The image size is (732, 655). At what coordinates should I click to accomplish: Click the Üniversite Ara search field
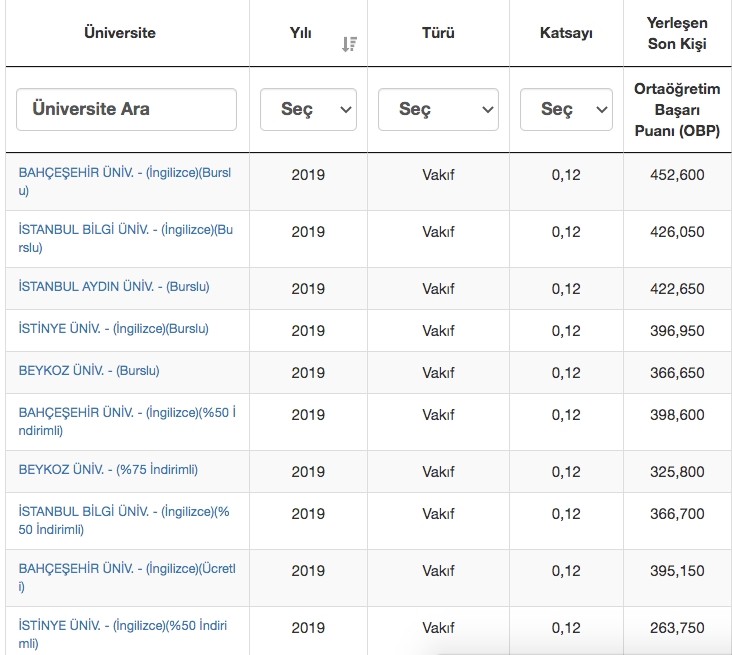click(126, 109)
